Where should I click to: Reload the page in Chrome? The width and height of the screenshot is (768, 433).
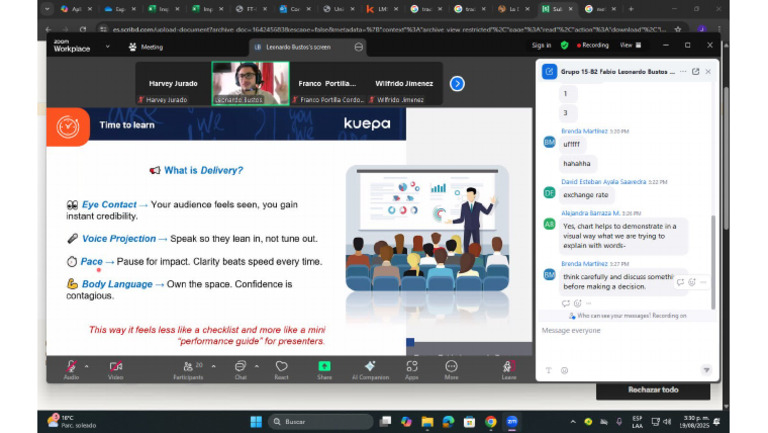[x=83, y=29]
